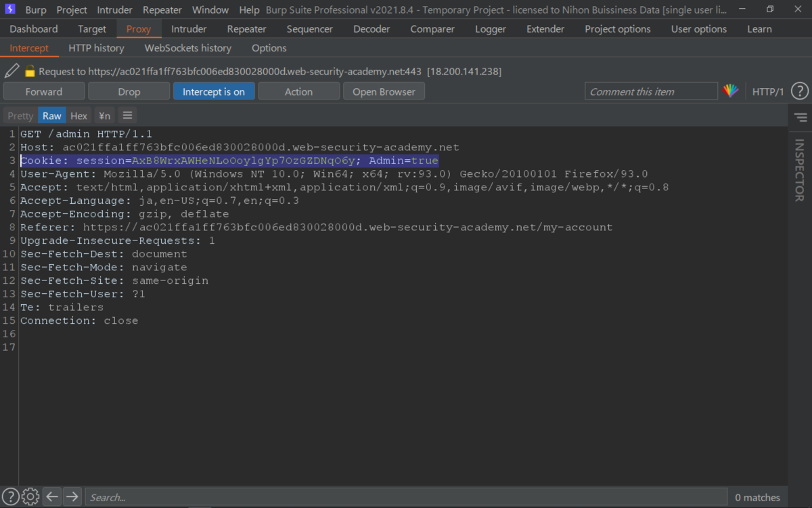Image resolution: width=812 pixels, height=508 pixels.
Task: Switch to the Raw view
Action: click(52, 116)
